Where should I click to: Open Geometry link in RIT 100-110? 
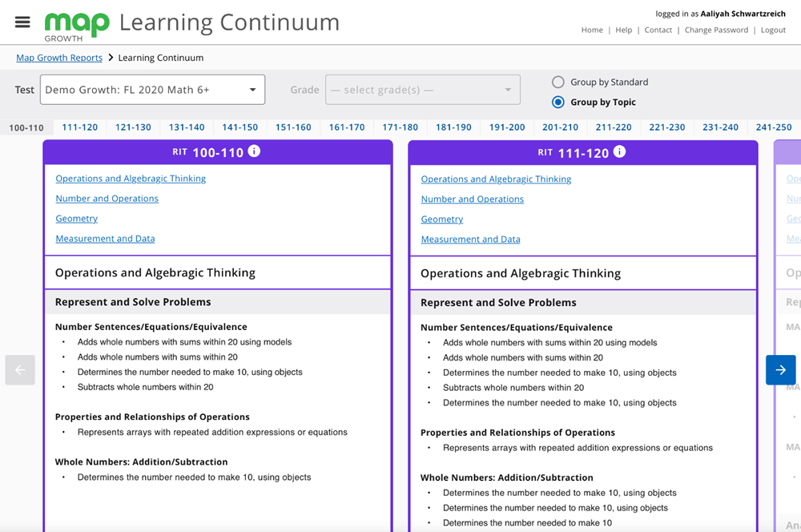coord(77,218)
